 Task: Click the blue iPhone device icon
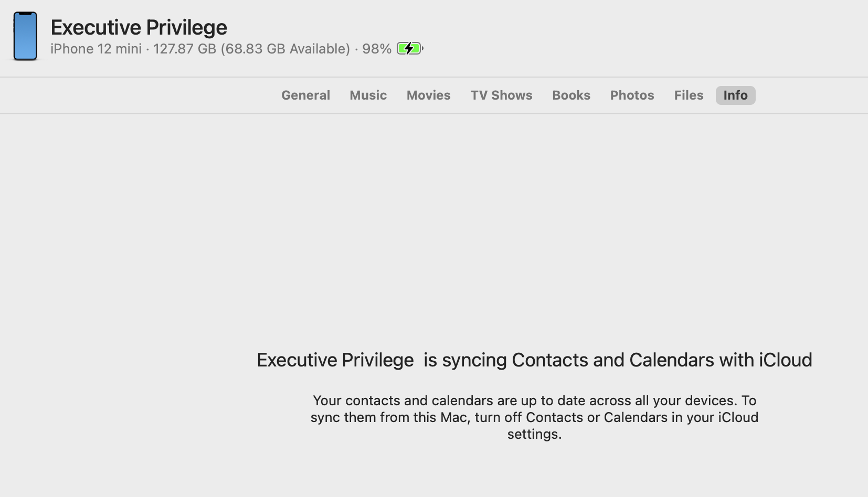tap(25, 36)
